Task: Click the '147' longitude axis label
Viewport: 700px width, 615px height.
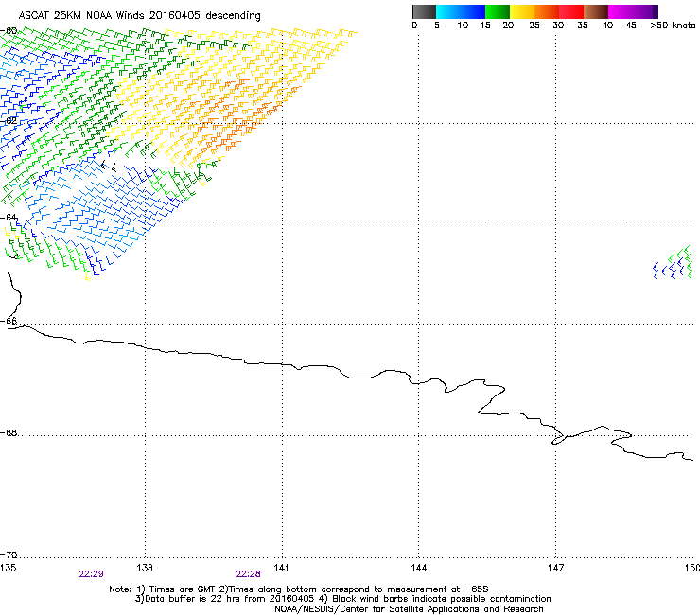Action: pos(555,568)
